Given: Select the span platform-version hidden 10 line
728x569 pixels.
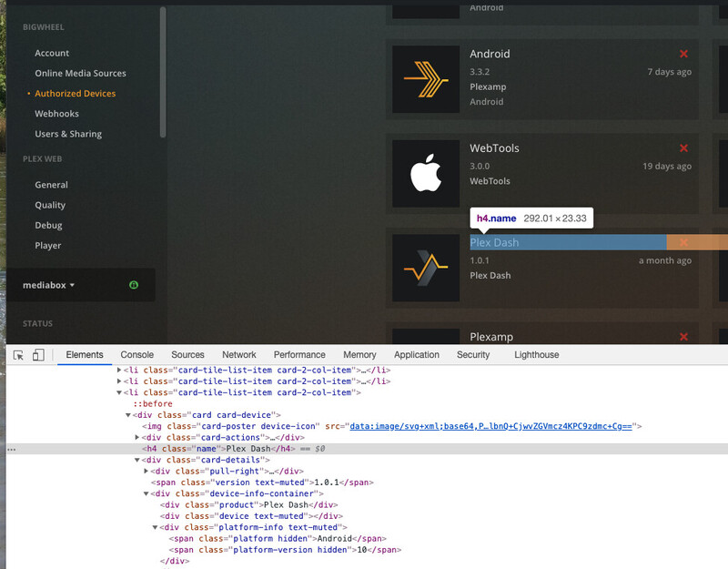Looking at the screenshot, I should point(285,550).
